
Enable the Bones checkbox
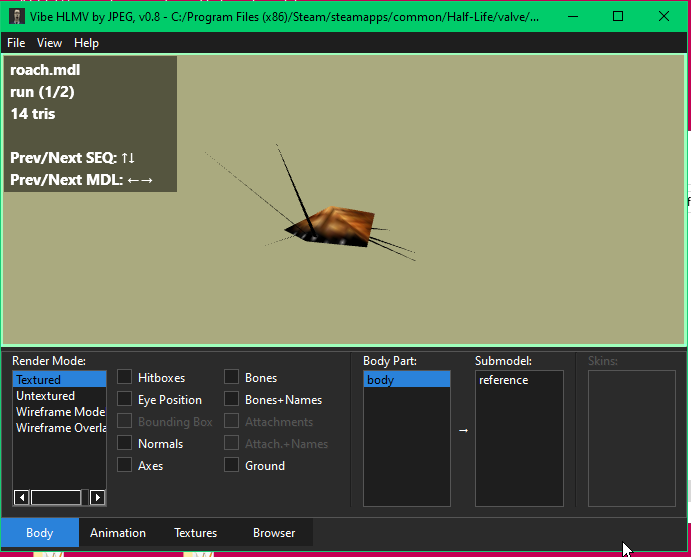pos(231,377)
